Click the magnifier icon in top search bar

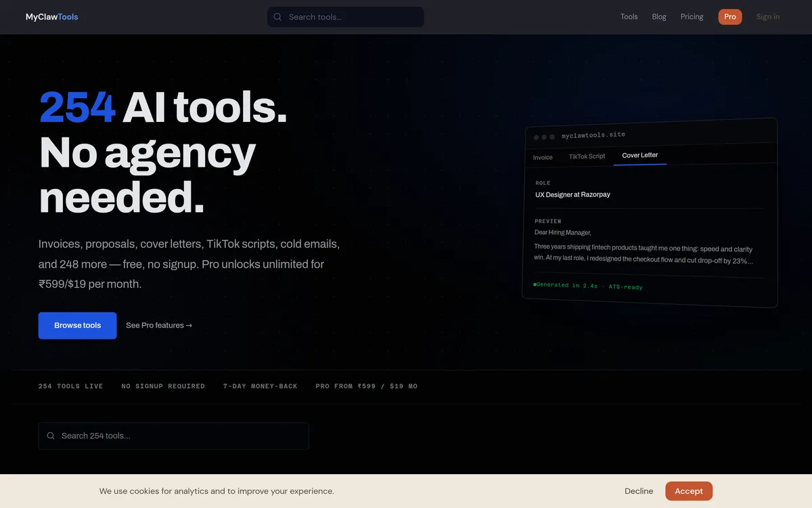277,17
